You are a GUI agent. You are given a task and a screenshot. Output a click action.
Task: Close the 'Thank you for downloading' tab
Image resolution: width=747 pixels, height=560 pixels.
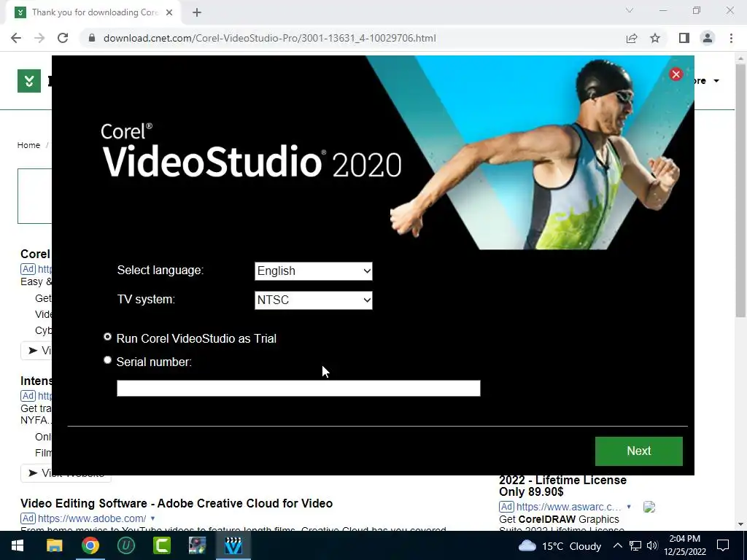(169, 13)
